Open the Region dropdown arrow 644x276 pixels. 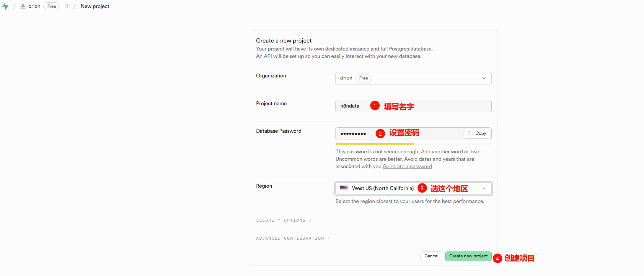(484, 189)
